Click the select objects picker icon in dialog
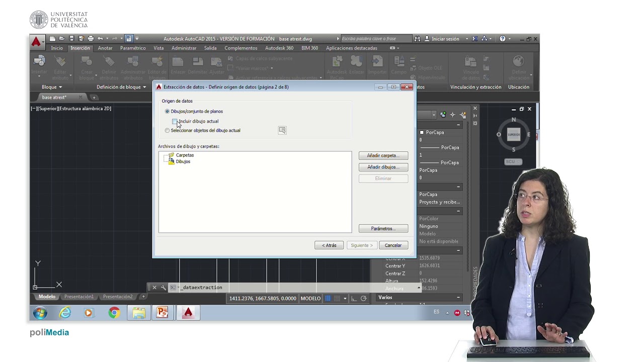The width and height of the screenshot is (644, 362). coord(282,130)
